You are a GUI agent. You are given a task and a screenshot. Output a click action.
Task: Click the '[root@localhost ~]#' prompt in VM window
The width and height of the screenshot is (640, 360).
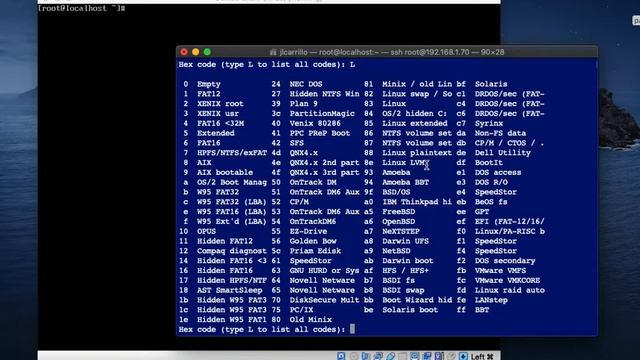[81, 8]
